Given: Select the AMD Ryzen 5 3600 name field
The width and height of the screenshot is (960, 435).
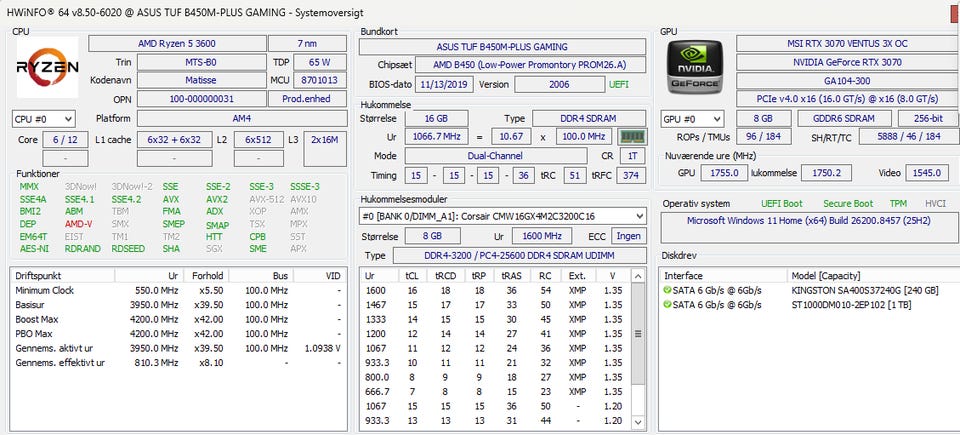Looking at the screenshot, I should 177,44.
